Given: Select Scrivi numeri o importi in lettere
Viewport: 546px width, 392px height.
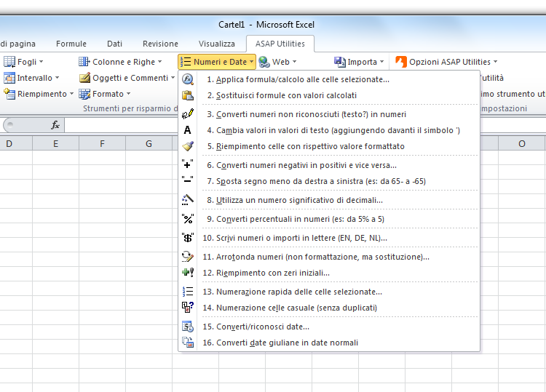Looking at the screenshot, I should 329,238.
